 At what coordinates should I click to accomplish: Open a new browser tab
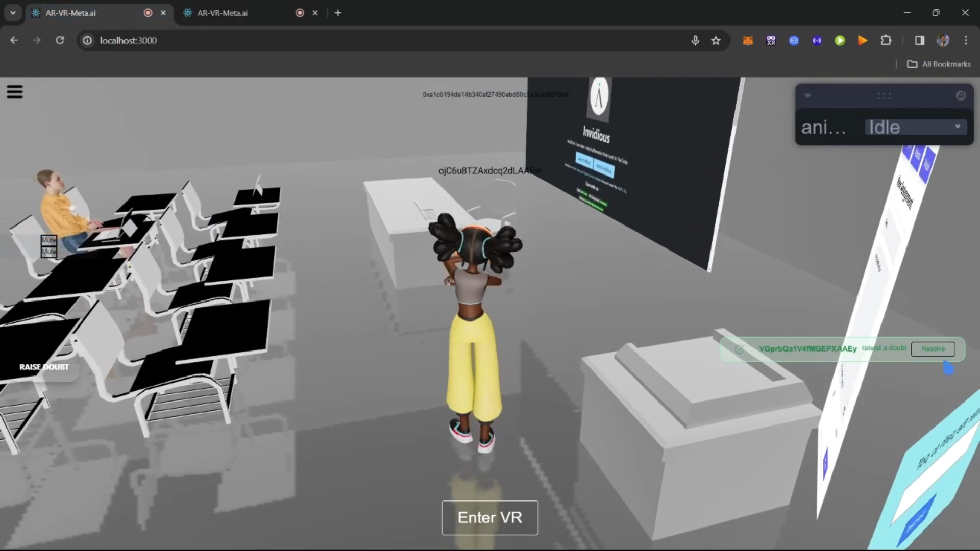tap(338, 13)
